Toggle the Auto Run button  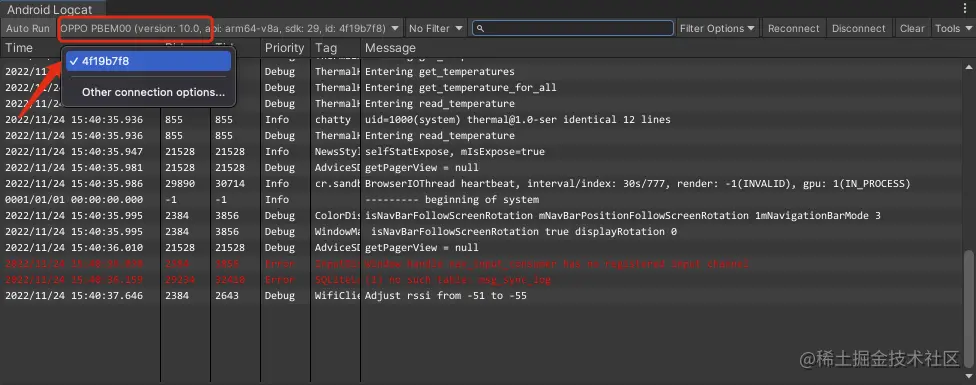click(27, 29)
